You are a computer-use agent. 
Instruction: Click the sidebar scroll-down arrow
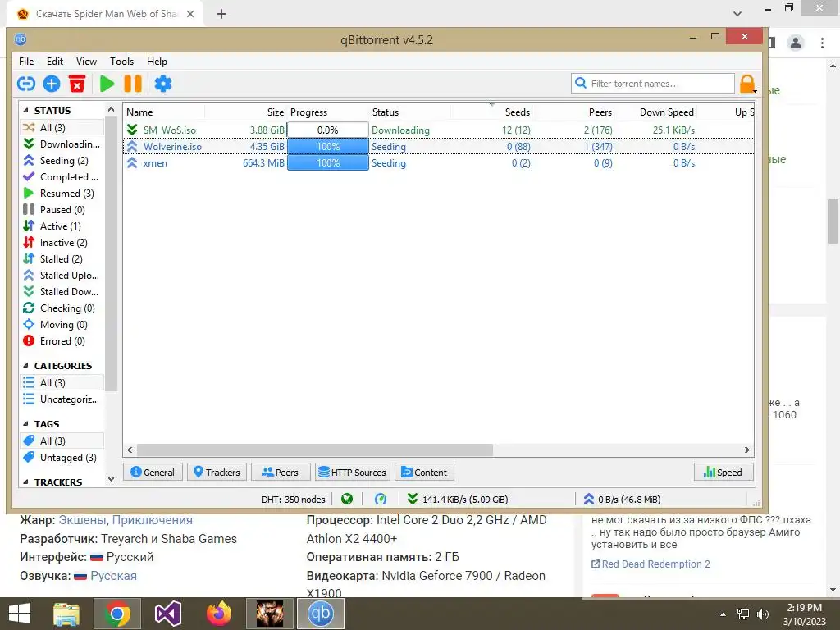111,479
